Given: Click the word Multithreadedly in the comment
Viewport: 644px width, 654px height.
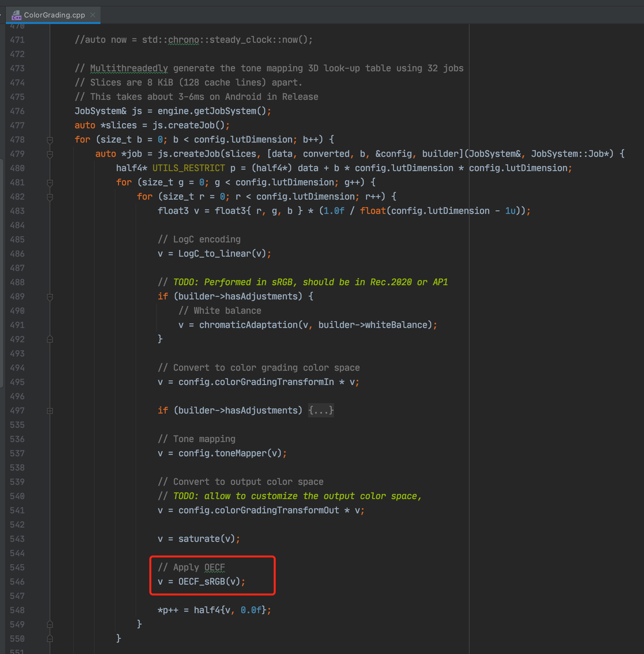Looking at the screenshot, I should (129, 68).
